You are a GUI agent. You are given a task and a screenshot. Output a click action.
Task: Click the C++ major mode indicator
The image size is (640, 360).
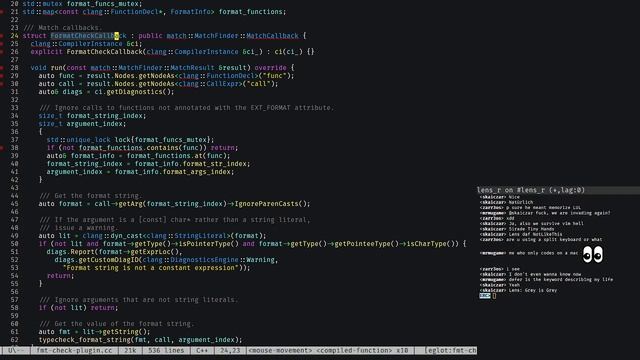click(x=202, y=350)
